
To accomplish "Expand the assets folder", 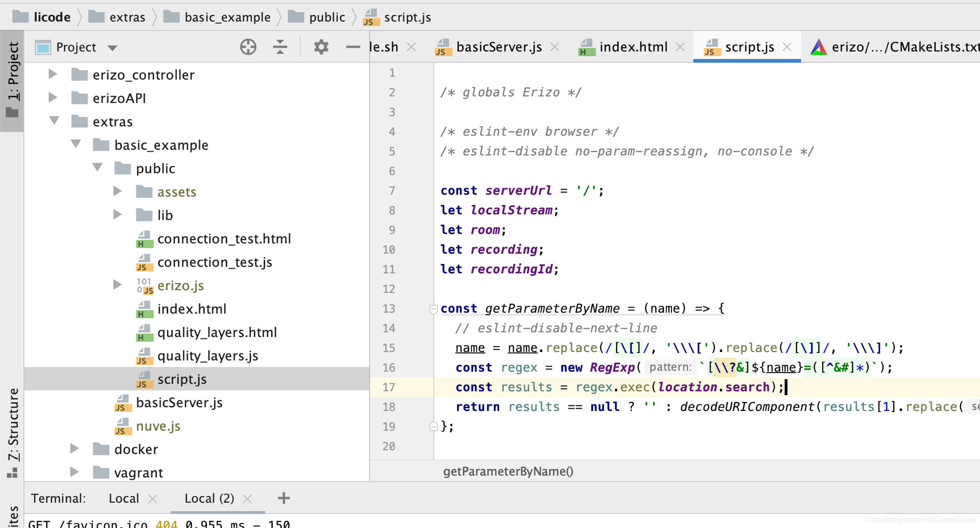I will [118, 191].
